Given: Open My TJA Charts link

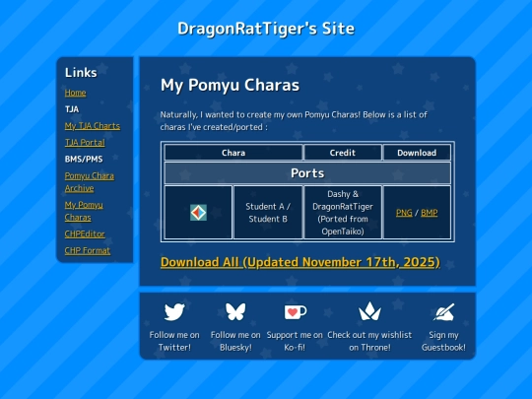Looking at the screenshot, I should [x=93, y=126].
